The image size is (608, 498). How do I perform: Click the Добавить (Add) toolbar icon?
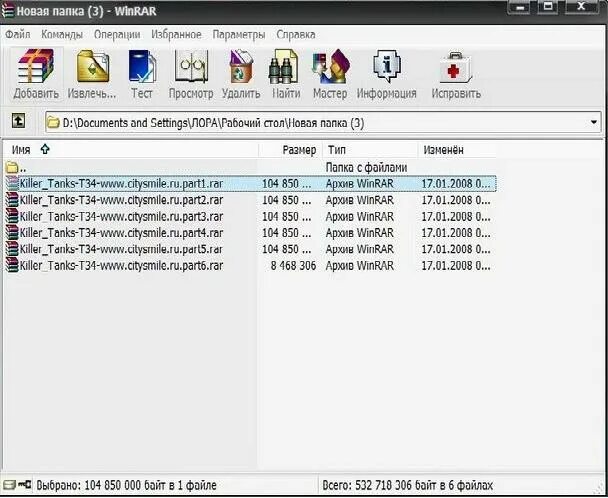[36, 66]
